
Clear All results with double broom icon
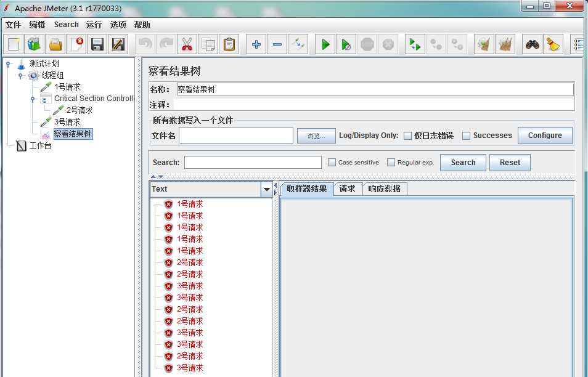pos(505,44)
